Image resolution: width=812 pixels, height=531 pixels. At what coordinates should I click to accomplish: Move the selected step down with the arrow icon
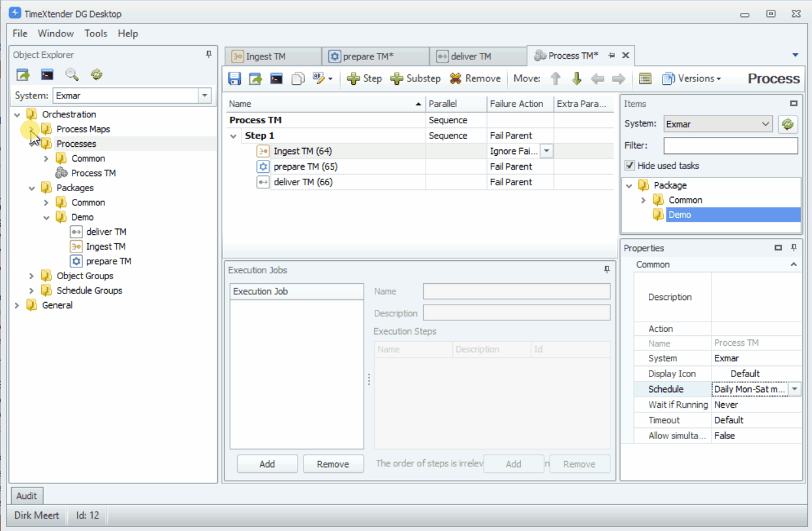(x=576, y=78)
